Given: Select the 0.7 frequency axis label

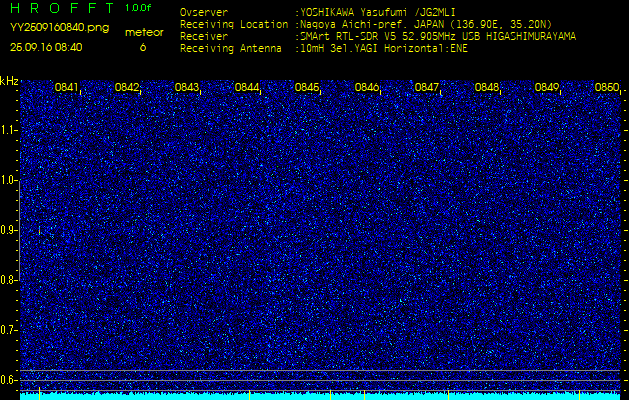Looking at the screenshot, I should (x=9, y=330).
